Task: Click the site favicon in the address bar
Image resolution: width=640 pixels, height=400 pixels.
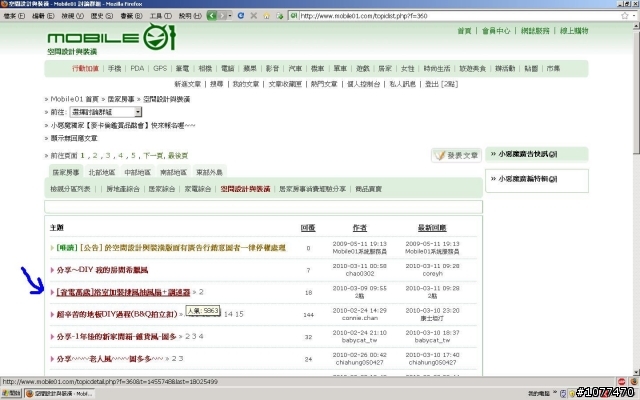Action: point(293,16)
